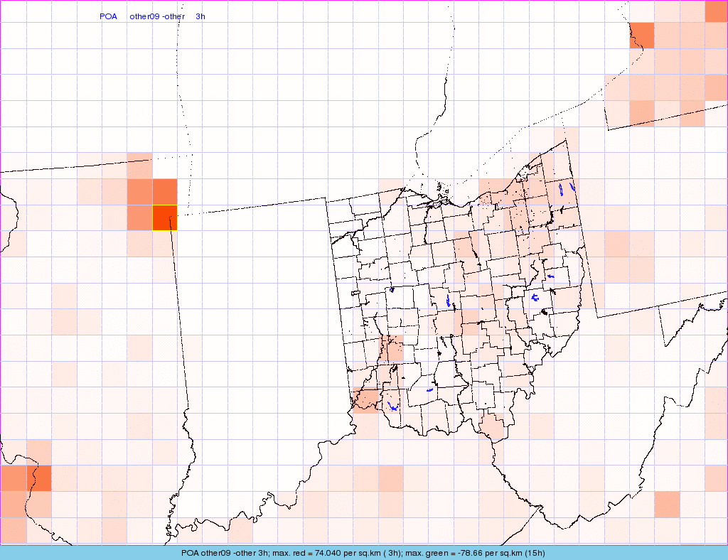Image resolution: width=728 pixels, height=560 pixels.
Task: Click the pair of blue lake markers in northeast Ohio
Action: tap(566, 189)
